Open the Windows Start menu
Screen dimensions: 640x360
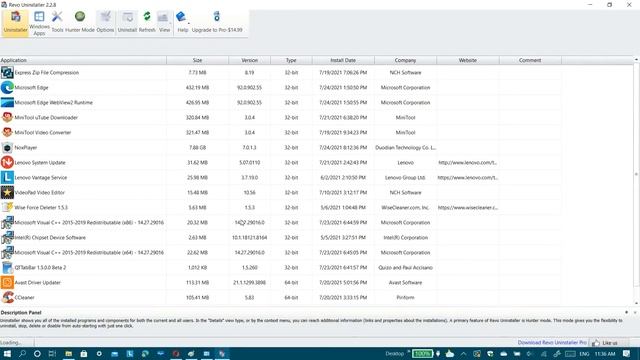7,353
